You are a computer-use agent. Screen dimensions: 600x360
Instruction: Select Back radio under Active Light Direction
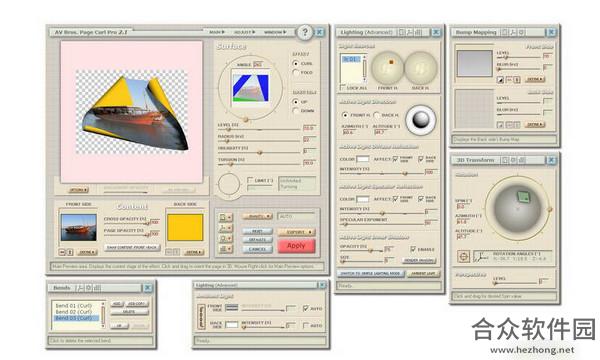(x=377, y=115)
